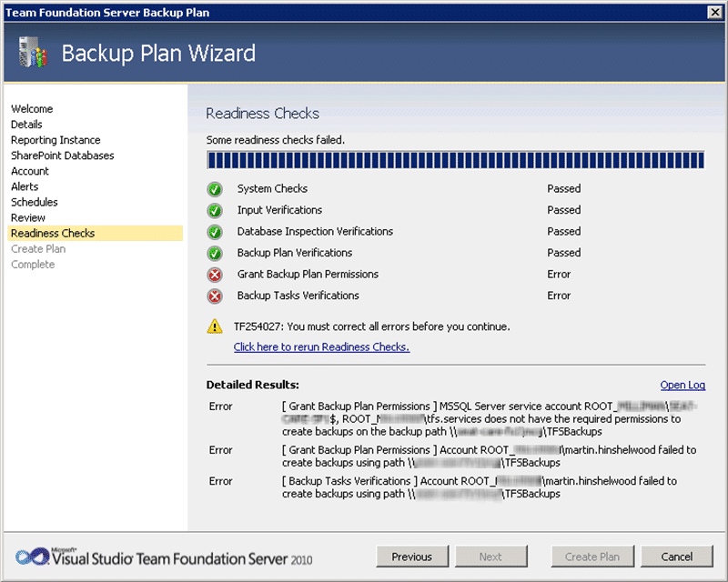The image size is (728, 582).
Task: Click the Error status for Grant Backup Plan Permissions
Action: [559, 275]
